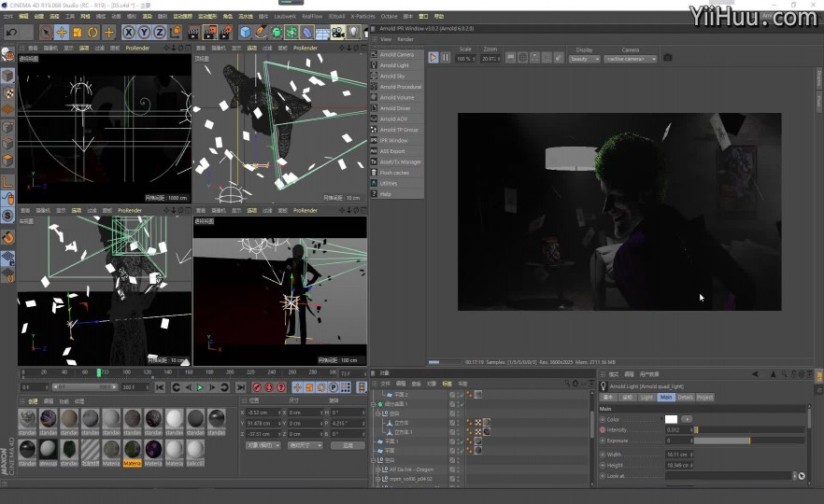The height and width of the screenshot is (504, 824).
Task: Select Arnold Sky entry
Action: [397, 77]
